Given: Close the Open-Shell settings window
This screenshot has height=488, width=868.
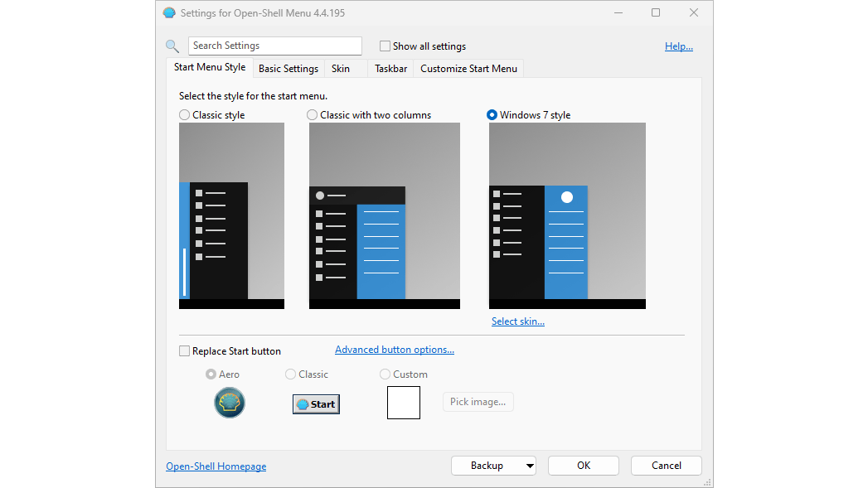Looking at the screenshot, I should 694,12.
